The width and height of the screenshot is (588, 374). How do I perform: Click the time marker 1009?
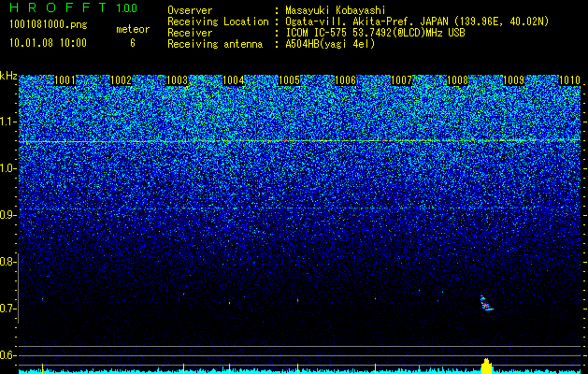click(513, 80)
